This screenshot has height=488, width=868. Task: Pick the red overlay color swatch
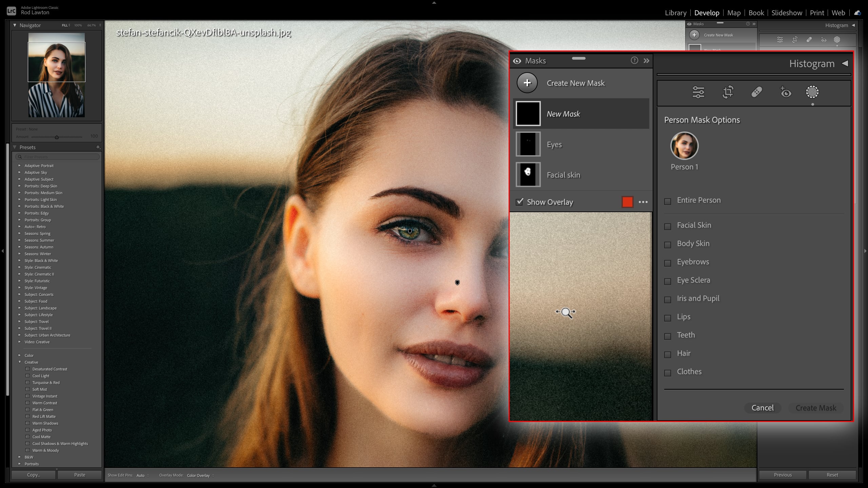(627, 202)
